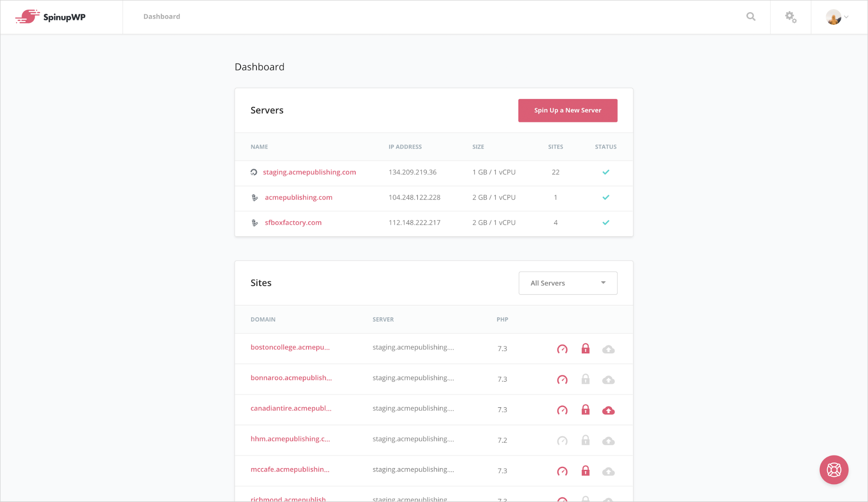
Task: Click the backup cloud icon for bonnaroo
Action: [x=608, y=380]
